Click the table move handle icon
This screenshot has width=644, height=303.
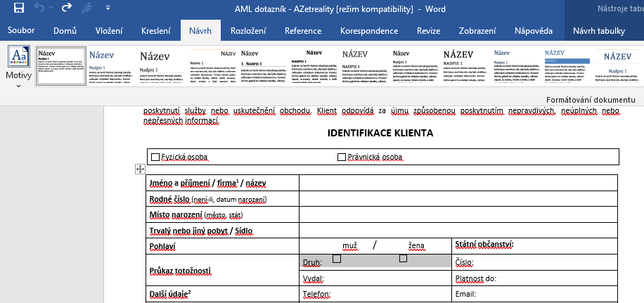[140, 169]
